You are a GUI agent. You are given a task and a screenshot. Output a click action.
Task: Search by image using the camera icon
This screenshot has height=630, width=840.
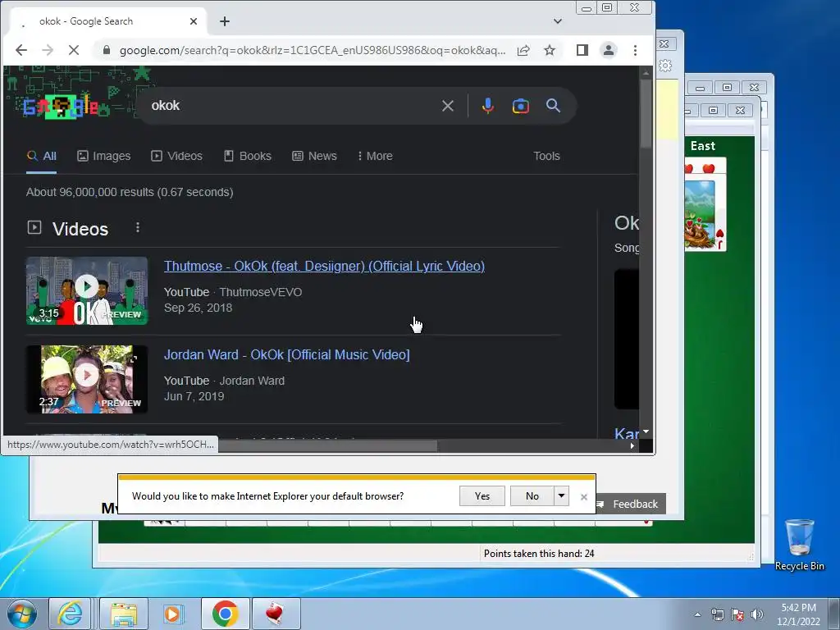520,106
